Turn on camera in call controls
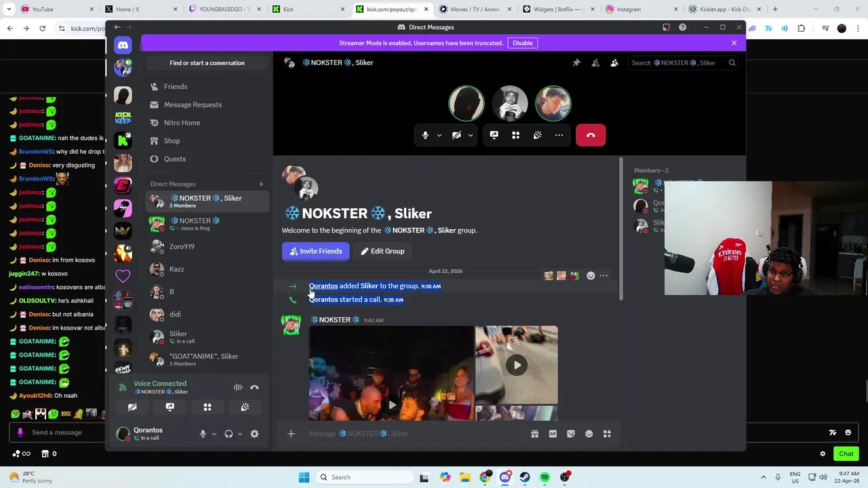Image resolution: width=868 pixels, height=488 pixels. click(456, 136)
